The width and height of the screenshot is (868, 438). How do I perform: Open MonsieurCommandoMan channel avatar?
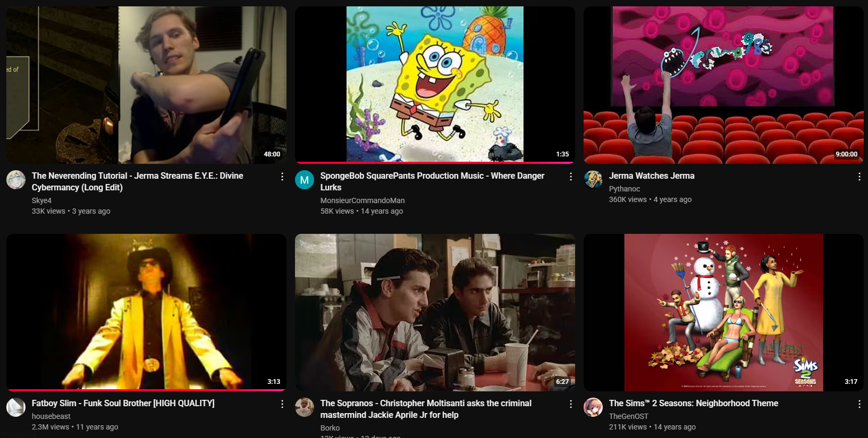pyautogui.click(x=305, y=180)
